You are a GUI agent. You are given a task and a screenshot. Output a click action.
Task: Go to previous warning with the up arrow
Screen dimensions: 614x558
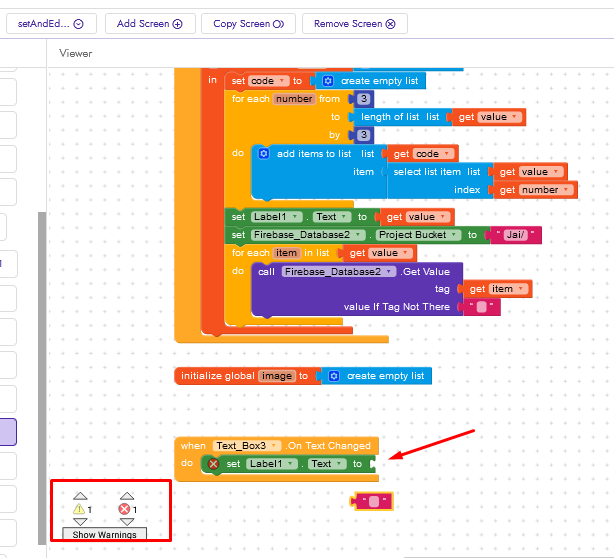click(x=80, y=496)
